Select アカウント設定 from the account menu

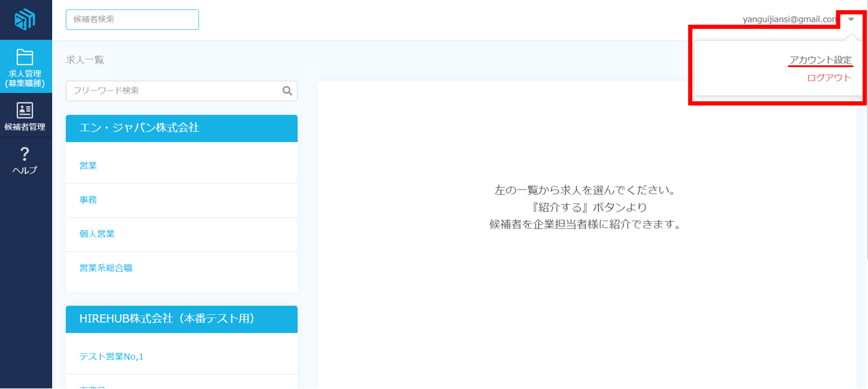(820, 60)
